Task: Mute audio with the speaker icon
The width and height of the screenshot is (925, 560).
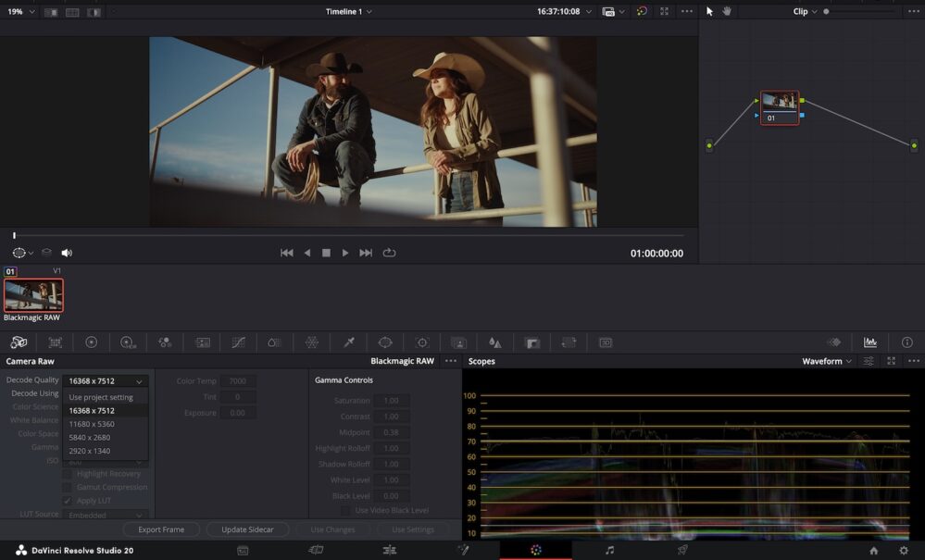Action: tap(67, 253)
